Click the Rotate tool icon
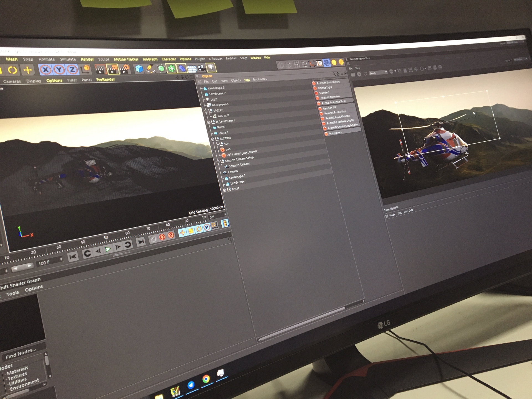 click(x=12, y=70)
